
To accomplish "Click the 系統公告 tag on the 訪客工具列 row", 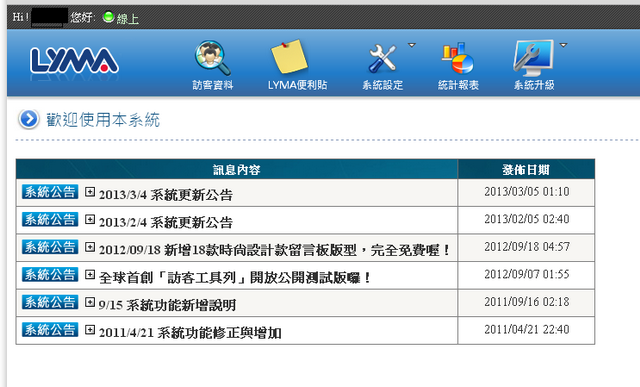I will pos(50,274).
